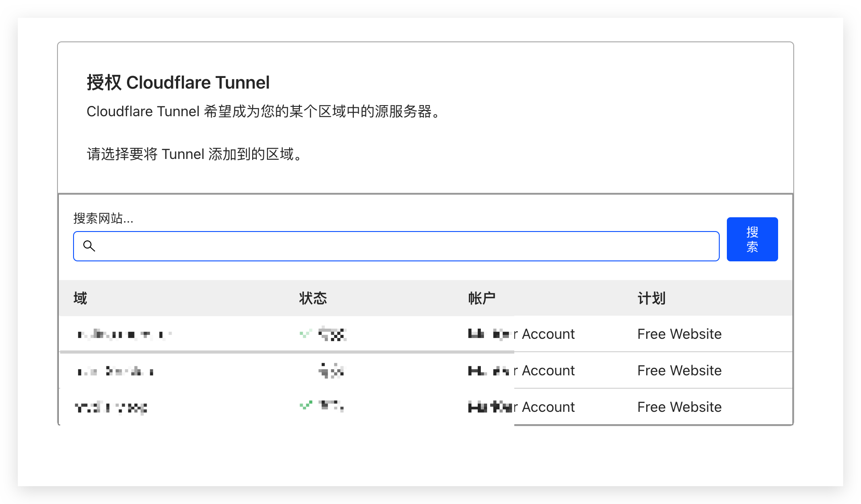The height and width of the screenshot is (504, 861).
Task: Click the magnifier icon in search box
Action: [89, 246]
